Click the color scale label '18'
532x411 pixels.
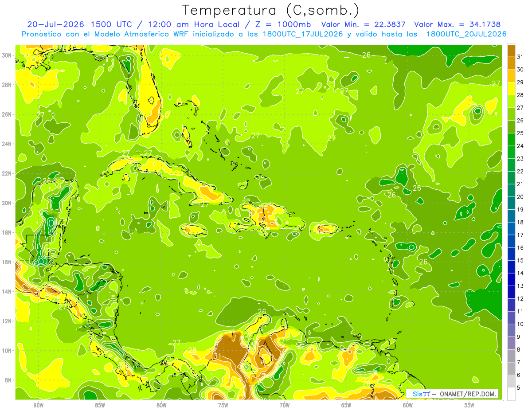click(x=520, y=222)
